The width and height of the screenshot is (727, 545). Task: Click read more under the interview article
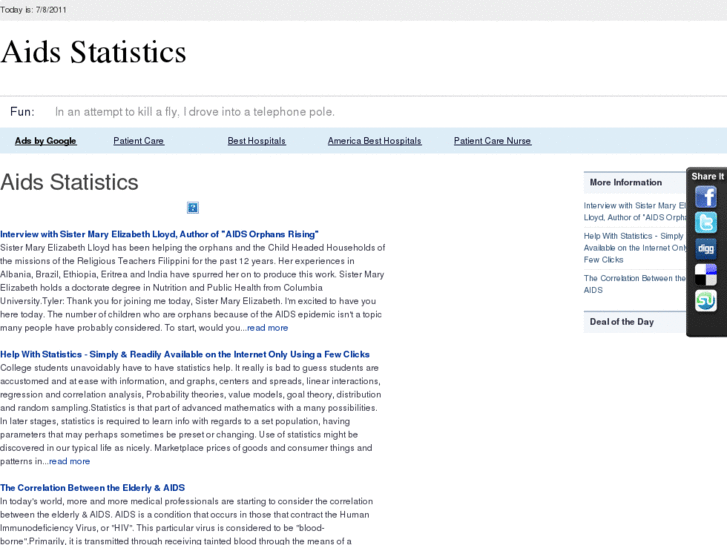coord(268,328)
